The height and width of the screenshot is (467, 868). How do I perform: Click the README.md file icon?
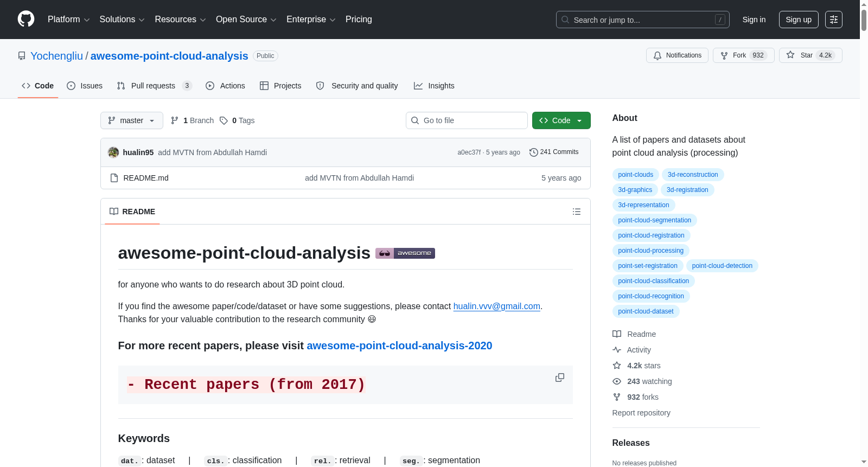coord(114,178)
